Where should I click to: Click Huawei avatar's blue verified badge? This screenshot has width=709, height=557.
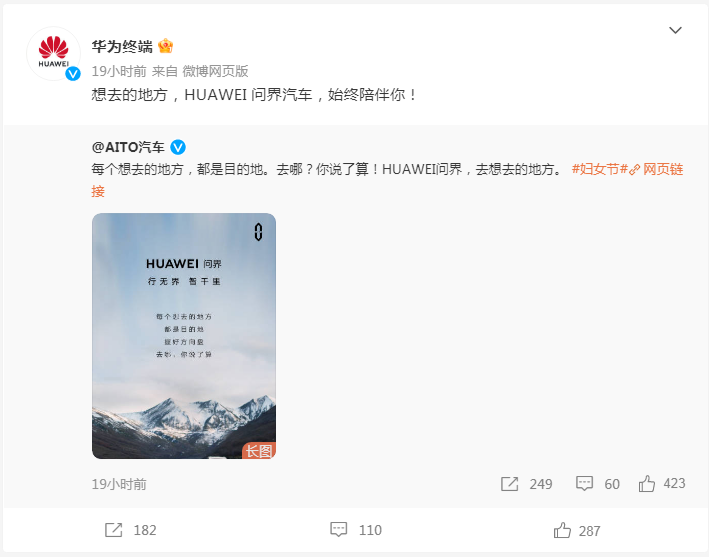click(73, 73)
